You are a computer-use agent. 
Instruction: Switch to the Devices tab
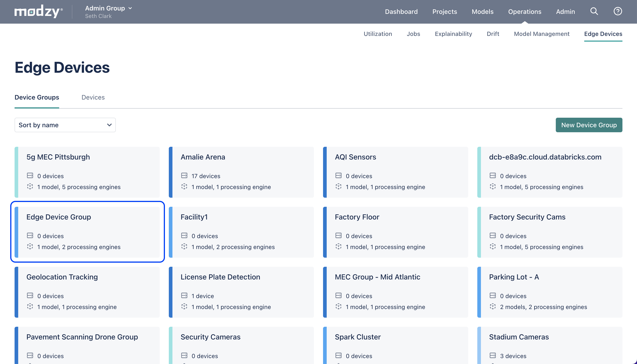(93, 97)
